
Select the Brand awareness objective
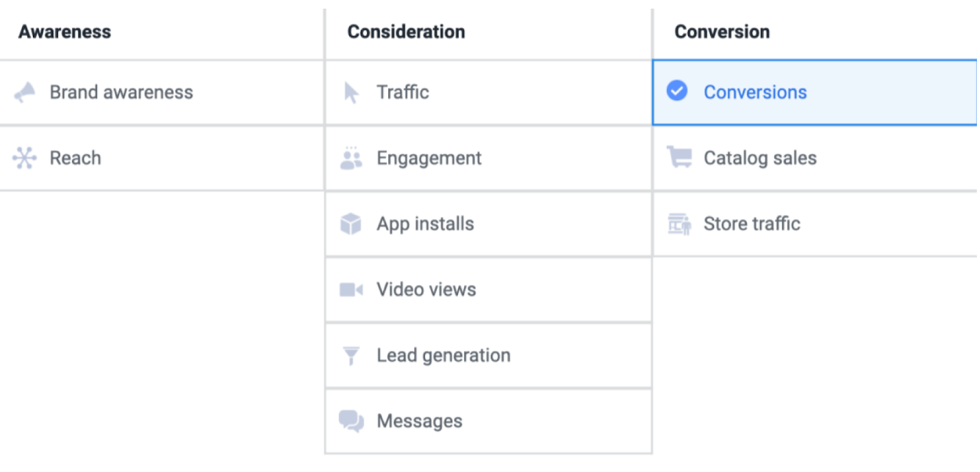pyautogui.click(x=121, y=92)
